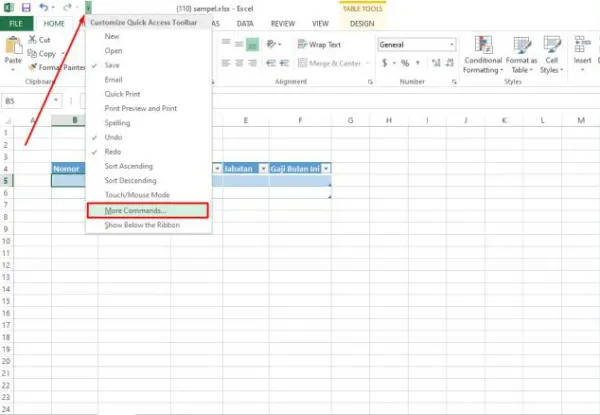Switch to the HOME tab
The image size is (600, 415).
click(54, 24)
